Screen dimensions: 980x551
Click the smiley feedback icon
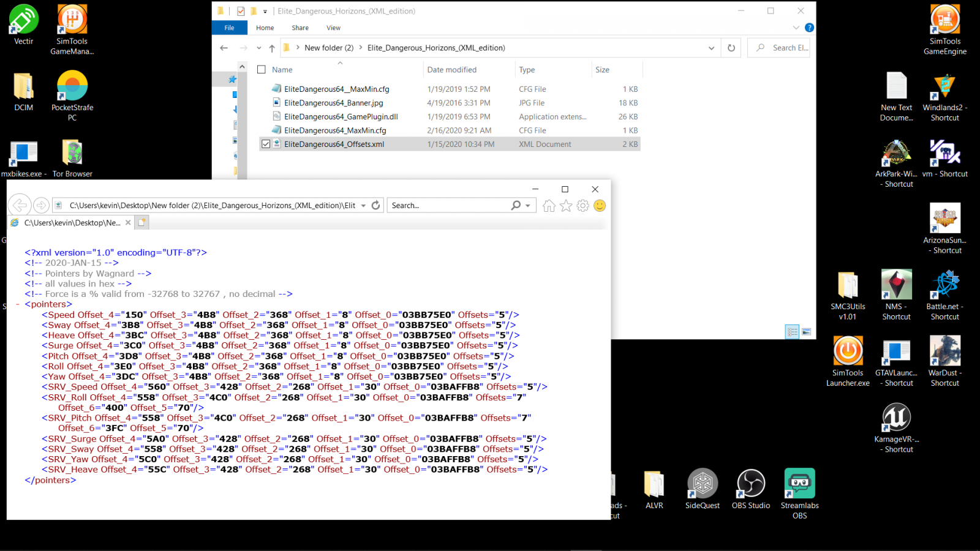point(600,206)
